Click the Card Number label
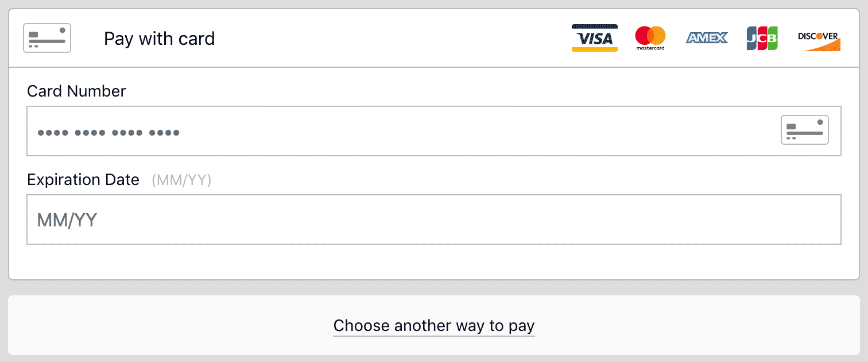The width and height of the screenshot is (868, 362). (x=76, y=91)
